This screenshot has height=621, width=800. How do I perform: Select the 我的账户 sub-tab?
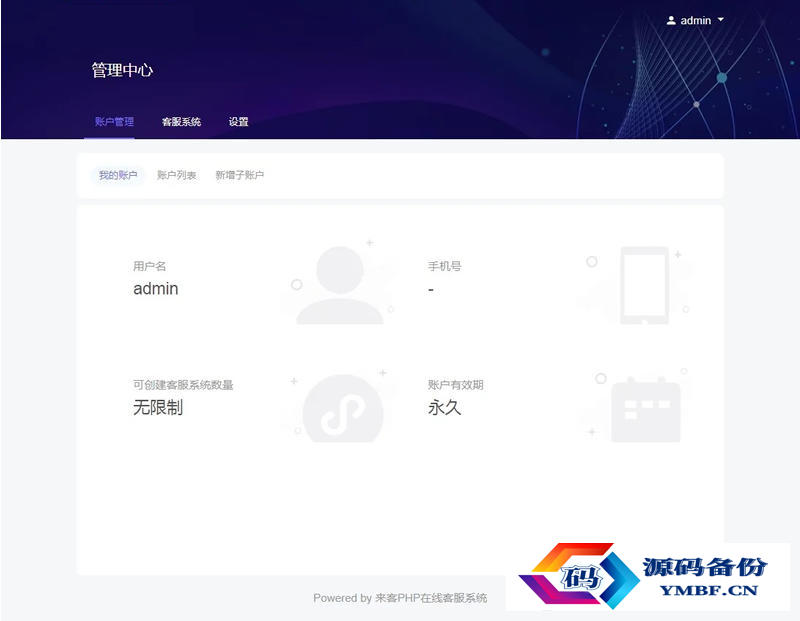tap(118, 175)
